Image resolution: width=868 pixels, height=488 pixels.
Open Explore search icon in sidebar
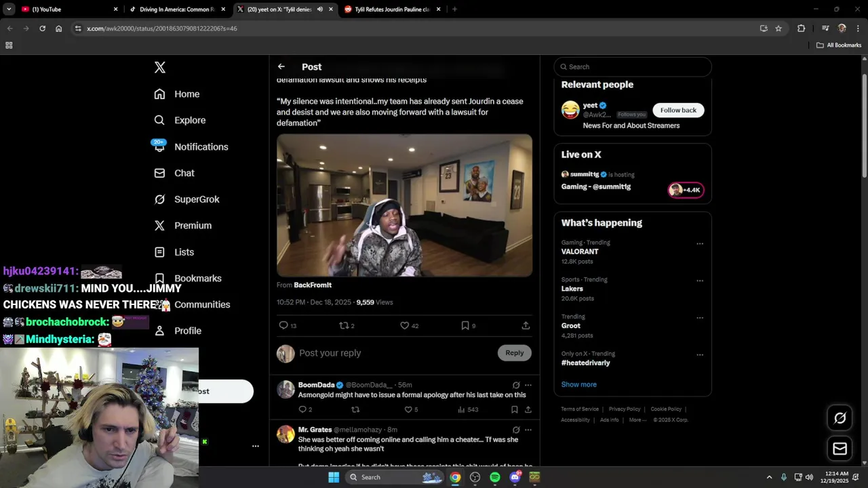click(159, 120)
